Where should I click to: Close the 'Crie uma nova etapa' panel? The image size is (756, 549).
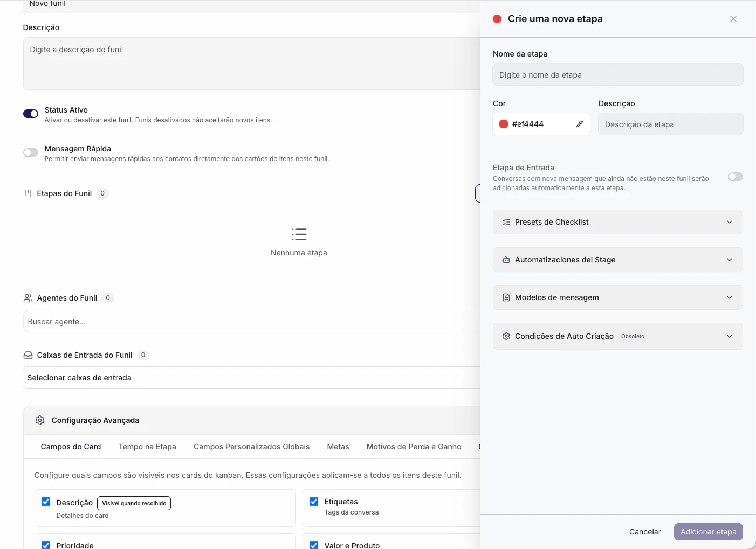point(733,19)
